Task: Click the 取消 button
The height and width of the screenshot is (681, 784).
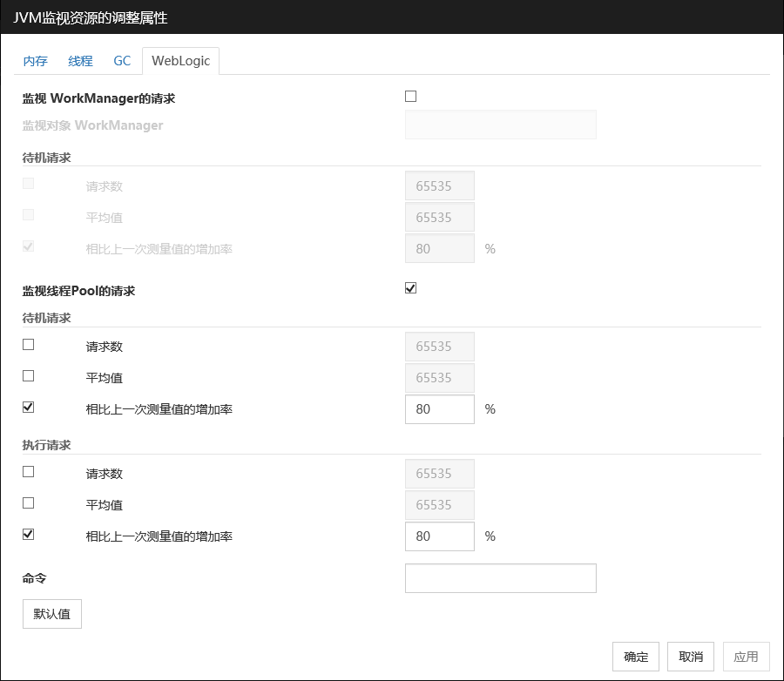Action: (x=691, y=657)
